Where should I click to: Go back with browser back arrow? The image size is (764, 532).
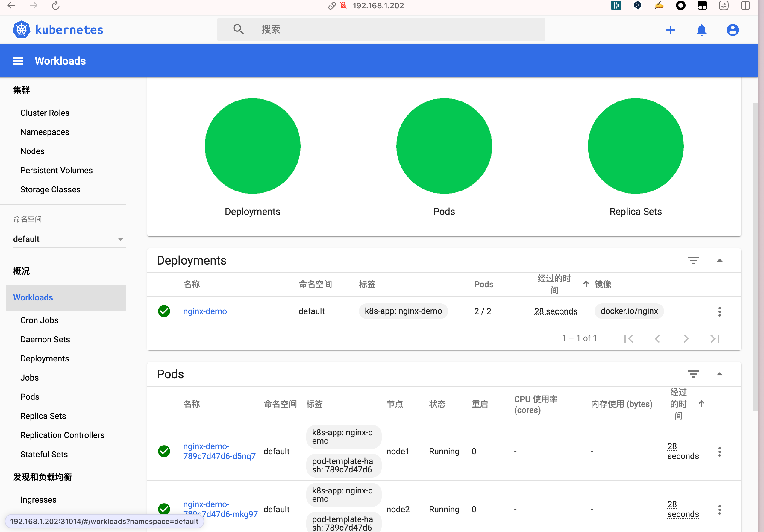(11, 6)
